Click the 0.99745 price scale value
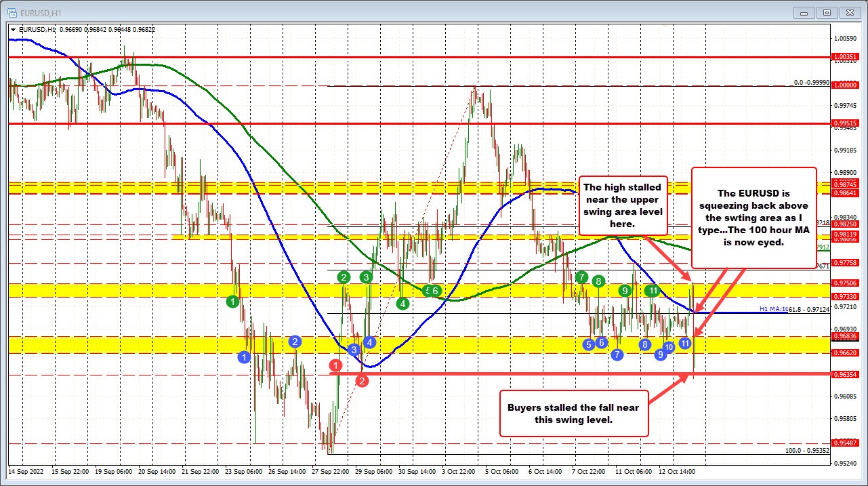The height and width of the screenshot is (486, 868). click(844, 105)
